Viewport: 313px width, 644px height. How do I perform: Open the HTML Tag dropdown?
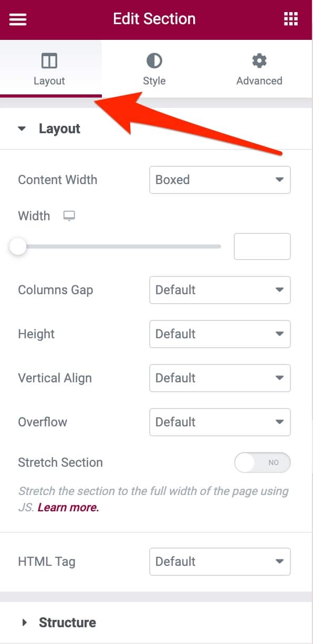point(220,562)
